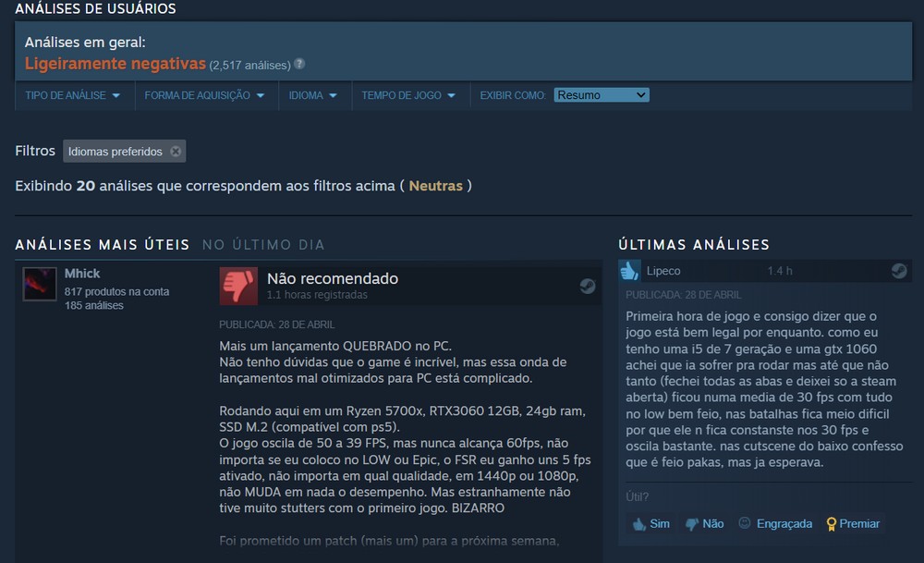Click Premiar to award the review
The height and width of the screenshot is (563, 924).
click(x=853, y=523)
